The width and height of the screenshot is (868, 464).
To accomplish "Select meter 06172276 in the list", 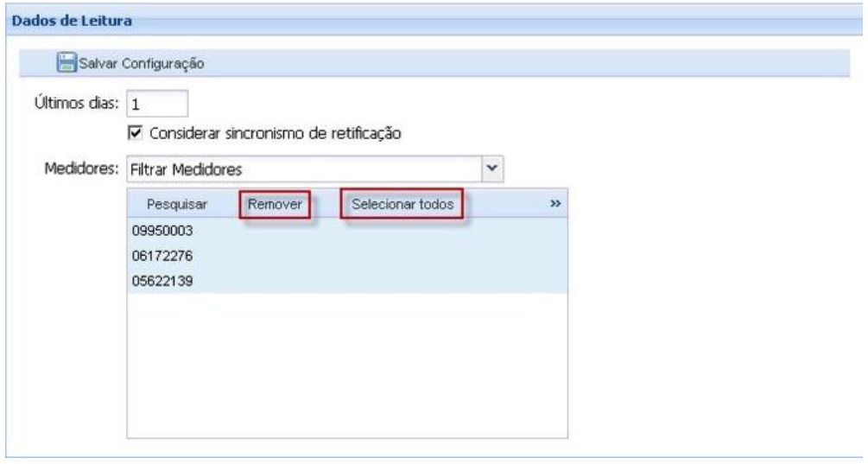I will pos(157,257).
